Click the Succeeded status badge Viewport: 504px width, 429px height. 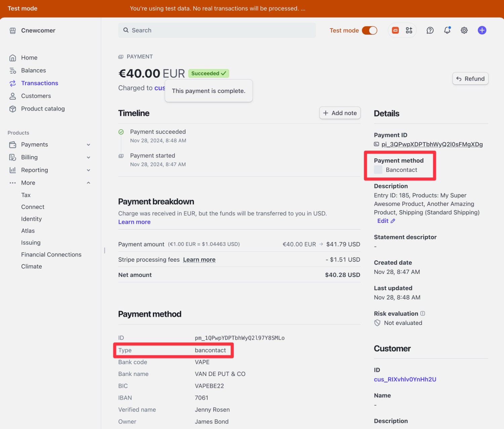click(x=209, y=74)
